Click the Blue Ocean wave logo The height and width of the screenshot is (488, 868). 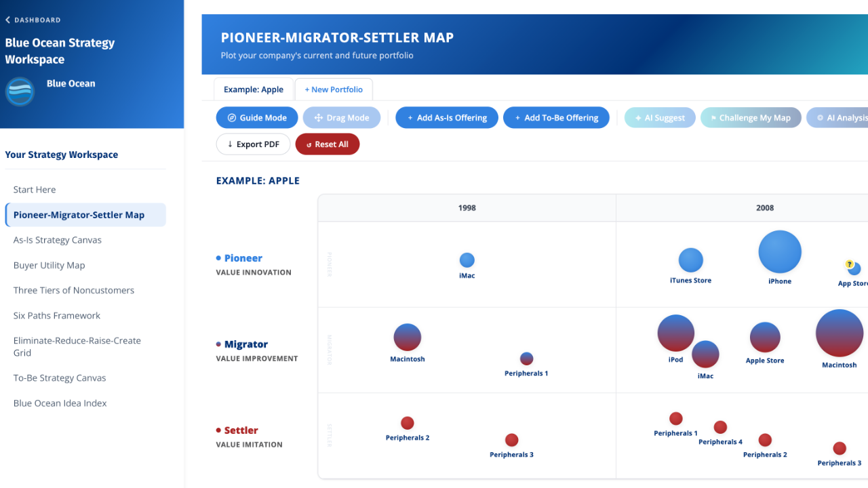click(20, 91)
